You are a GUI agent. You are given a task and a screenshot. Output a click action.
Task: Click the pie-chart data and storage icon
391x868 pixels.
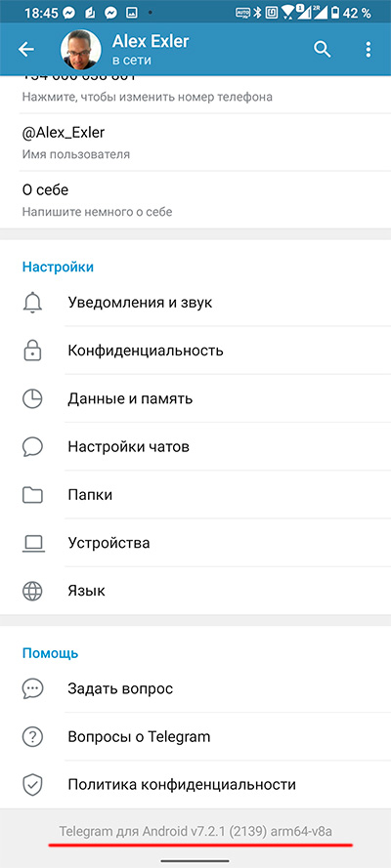point(32,398)
